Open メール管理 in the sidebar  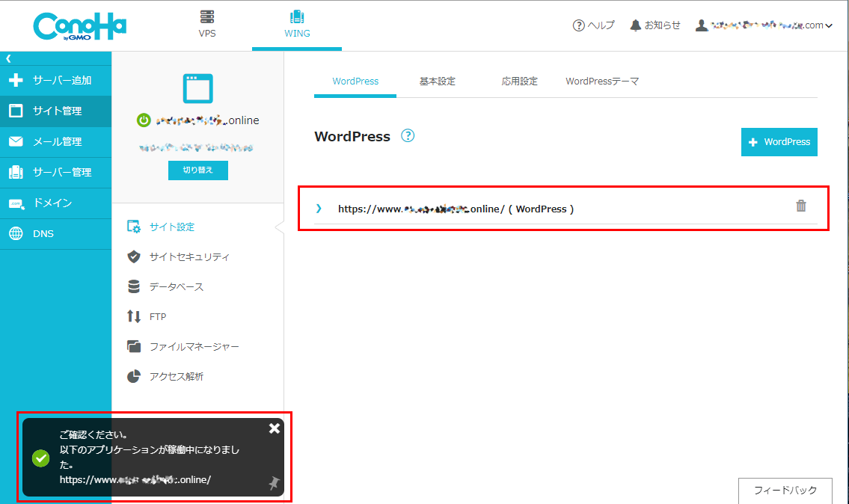(56, 142)
